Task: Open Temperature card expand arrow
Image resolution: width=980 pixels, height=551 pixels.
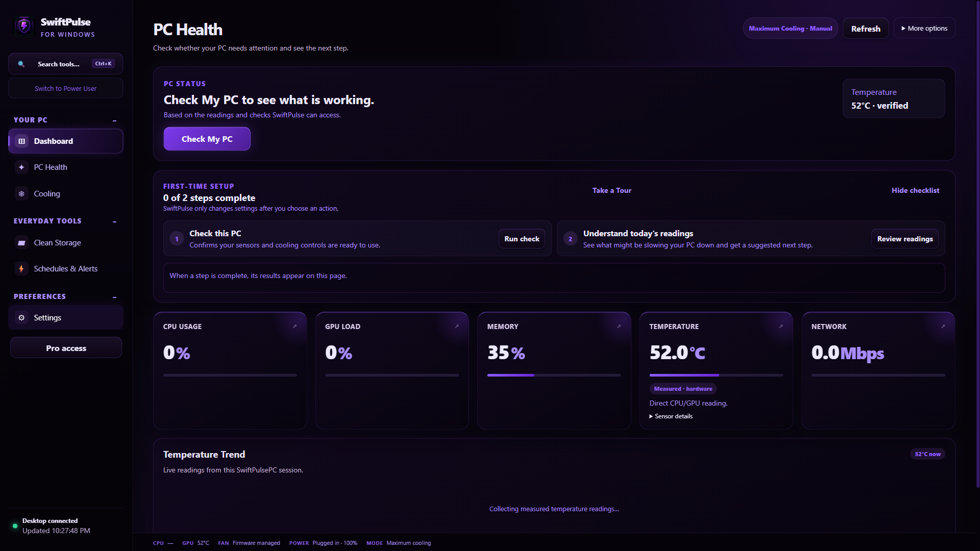Action: 781,327
